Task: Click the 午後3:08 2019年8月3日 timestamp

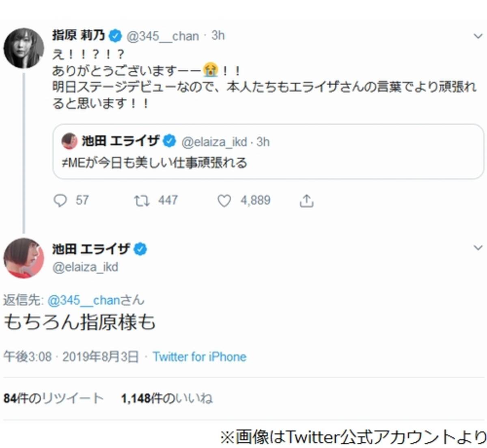Action: pyautogui.click(x=71, y=357)
